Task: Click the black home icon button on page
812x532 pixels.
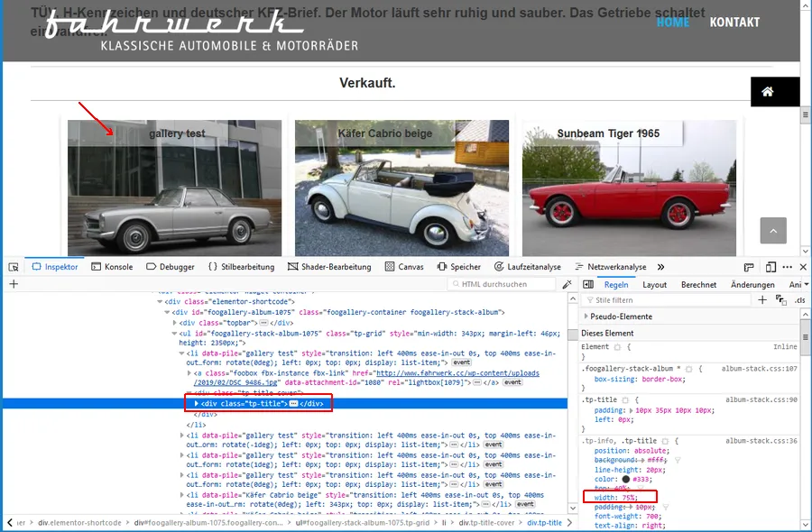Action: tap(775, 92)
